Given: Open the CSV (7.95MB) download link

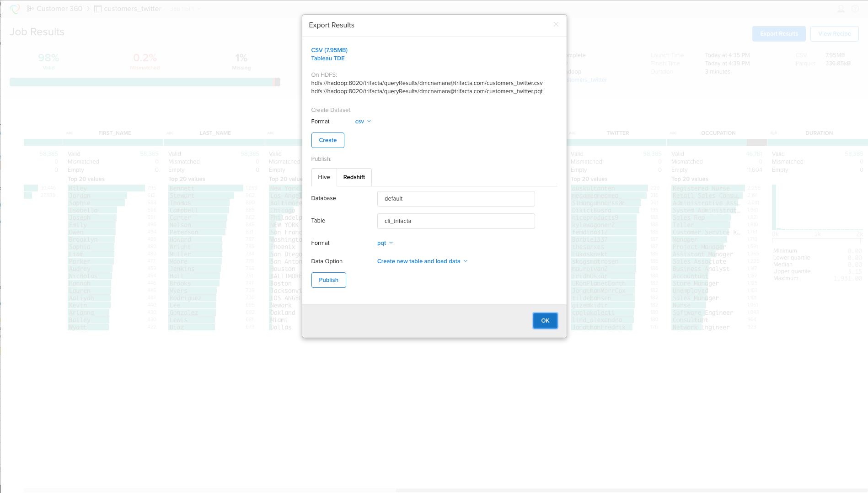Looking at the screenshot, I should click(329, 50).
